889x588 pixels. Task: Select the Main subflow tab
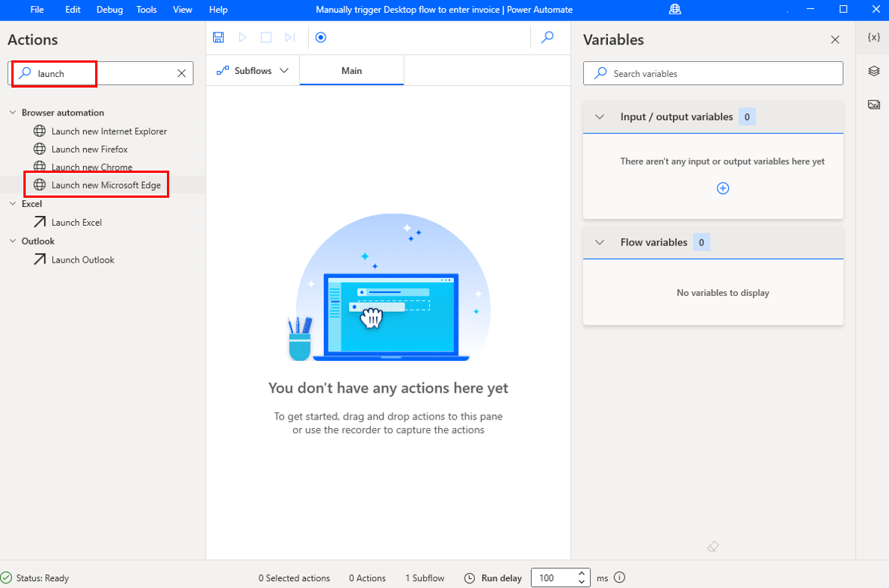coord(351,71)
